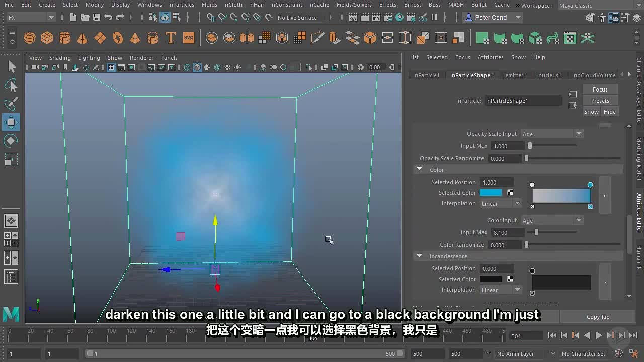
Task: Switch to the nParticle1 tab
Action: tap(427, 75)
